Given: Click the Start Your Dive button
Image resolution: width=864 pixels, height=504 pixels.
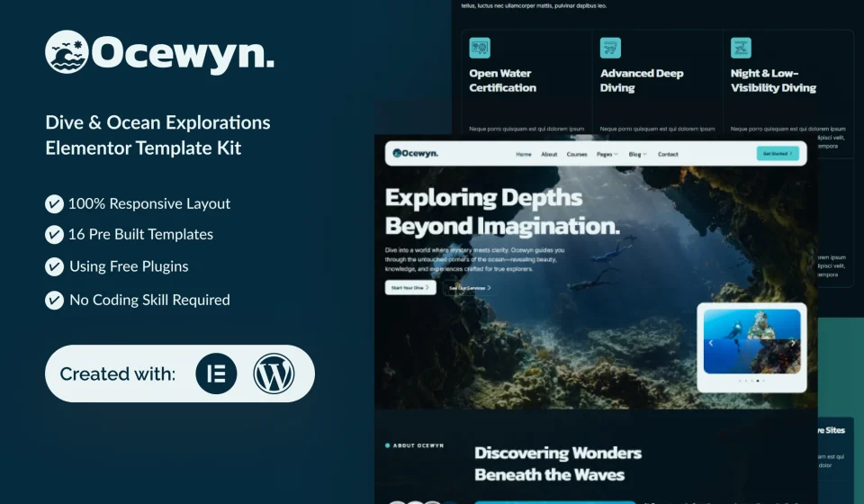Looking at the screenshot, I should coord(410,287).
